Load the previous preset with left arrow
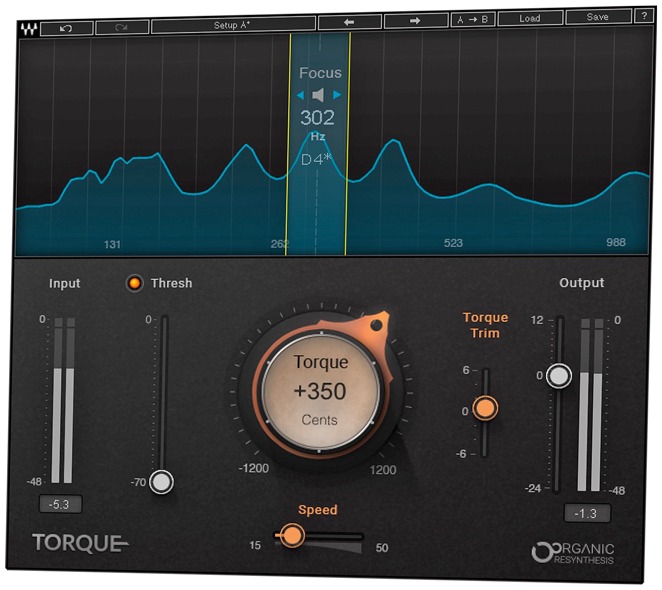 pyautogui.click(x=350, y=22)
